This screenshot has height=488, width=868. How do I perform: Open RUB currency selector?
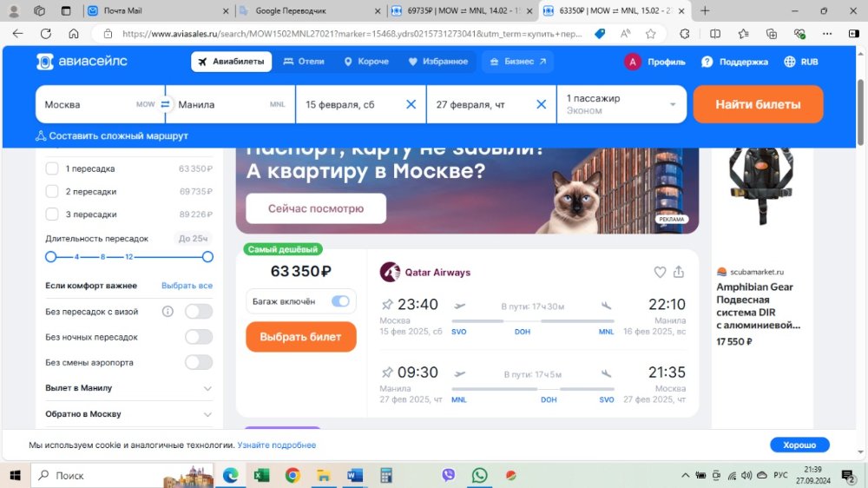[801, 62]
